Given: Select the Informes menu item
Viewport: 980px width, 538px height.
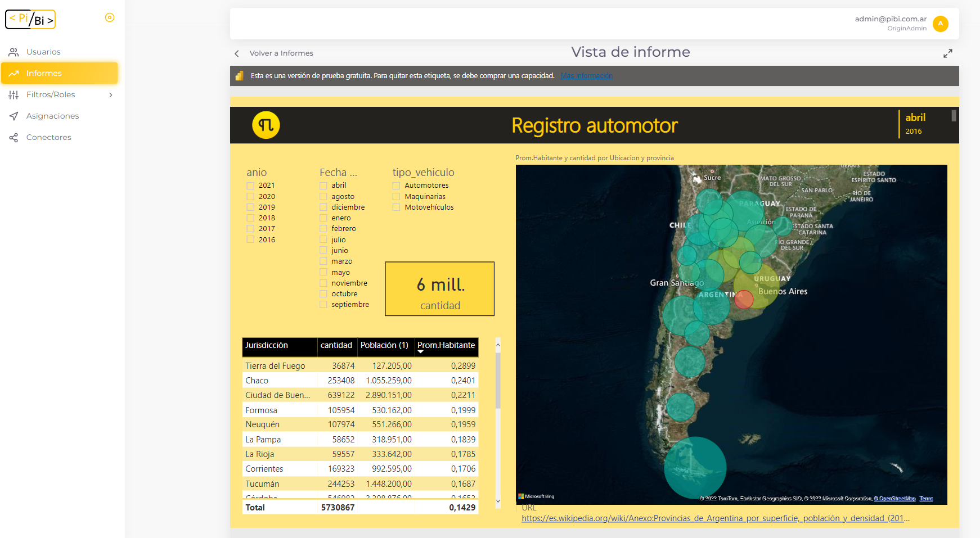Looking at the screenshot, I should [44, 73].
